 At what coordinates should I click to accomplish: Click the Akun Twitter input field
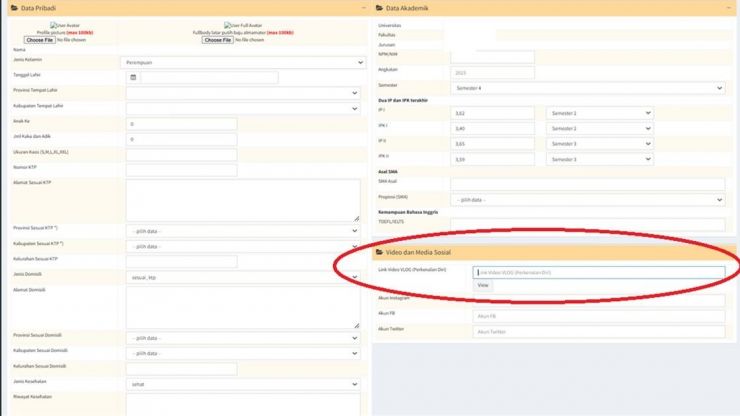click(x=599, y=332)
